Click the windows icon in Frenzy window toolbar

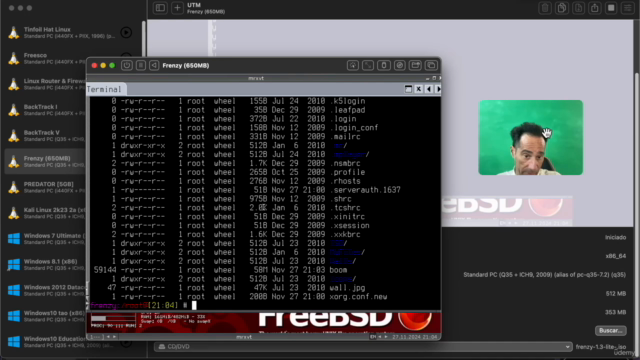pos(431,65)
